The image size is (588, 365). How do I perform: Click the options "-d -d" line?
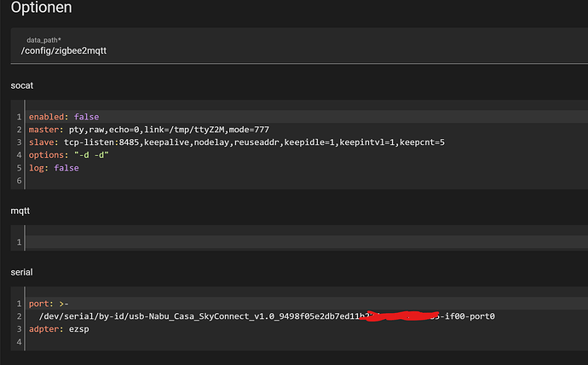click(x=69, y=155)
